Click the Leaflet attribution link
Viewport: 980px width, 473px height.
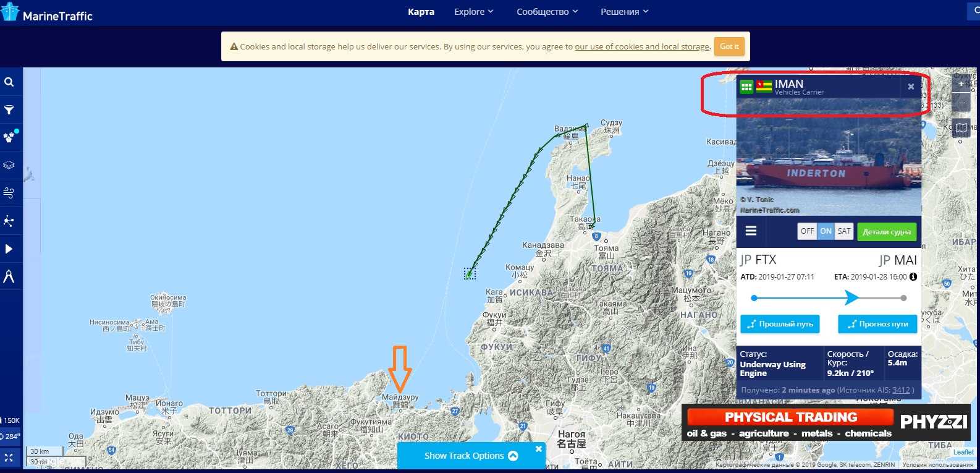pos(963,453)
